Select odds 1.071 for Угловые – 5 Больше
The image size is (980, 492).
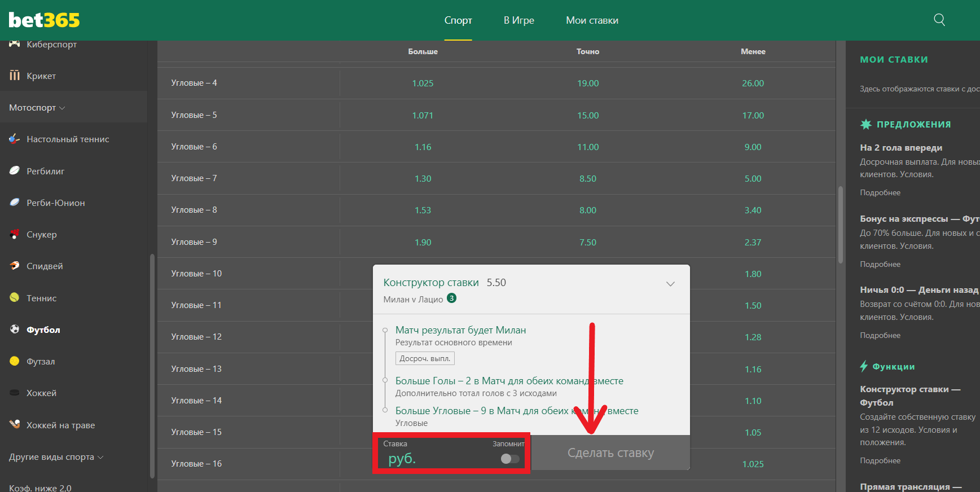coord(423,115)
